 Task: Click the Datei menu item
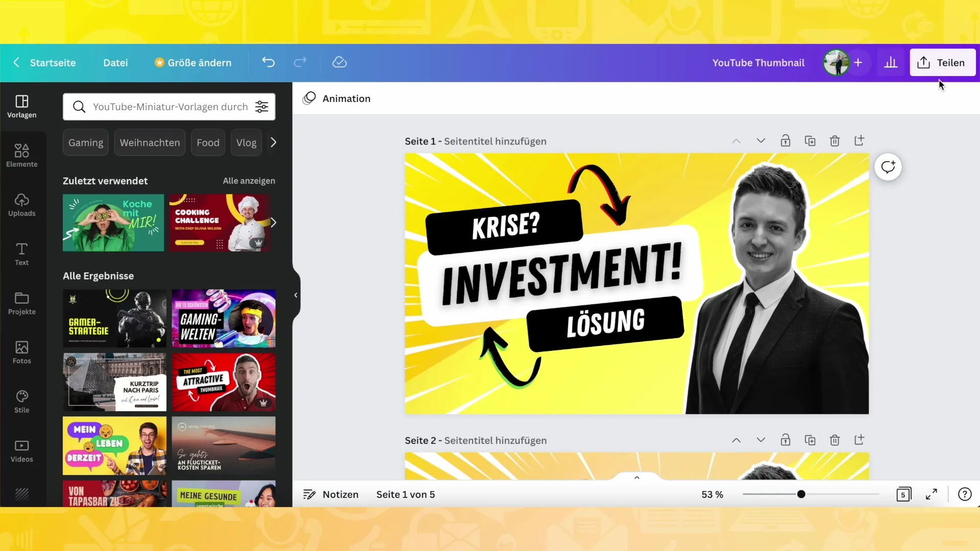pos(116,63)
